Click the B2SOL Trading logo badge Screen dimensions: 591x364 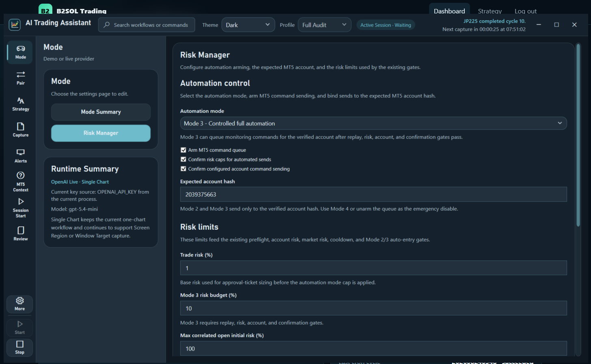45,10
